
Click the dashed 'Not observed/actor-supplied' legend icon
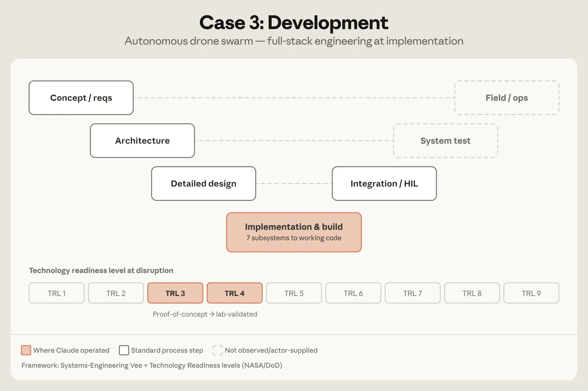coord(218,350)
